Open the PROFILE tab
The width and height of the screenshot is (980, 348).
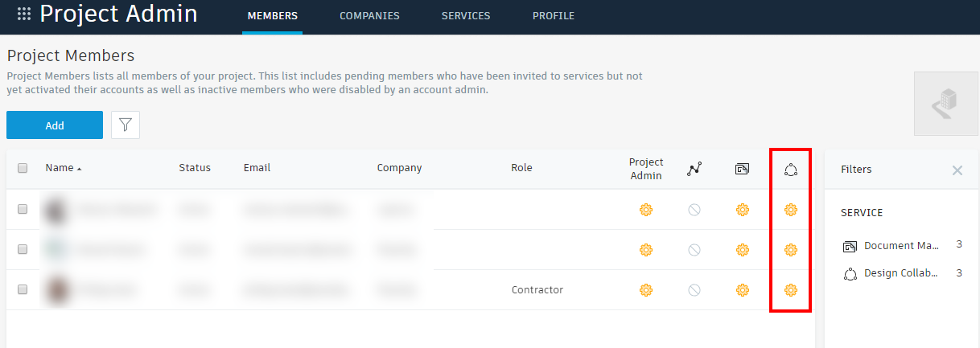coord(554,16)
